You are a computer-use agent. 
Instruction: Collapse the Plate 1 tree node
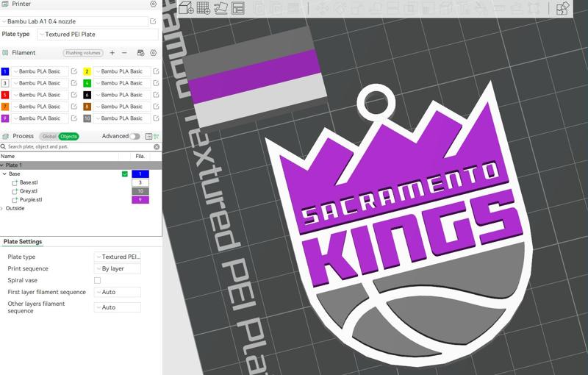(2, 165)
